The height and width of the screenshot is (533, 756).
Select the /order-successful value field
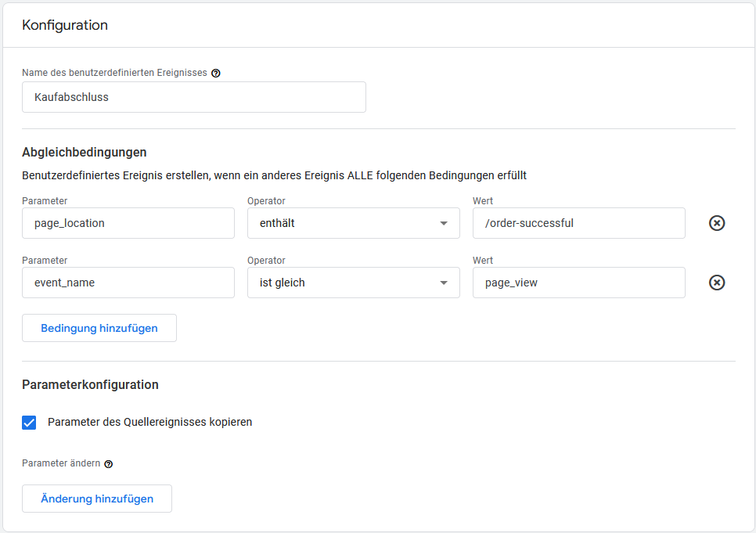tap(578, 223)
